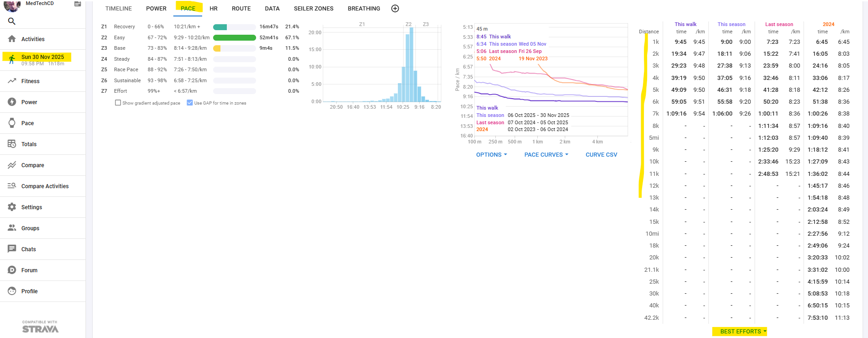Viewport: 868px width, 338px height.
Task: Download data with CURVE CSV button
Action: (601, 155)
